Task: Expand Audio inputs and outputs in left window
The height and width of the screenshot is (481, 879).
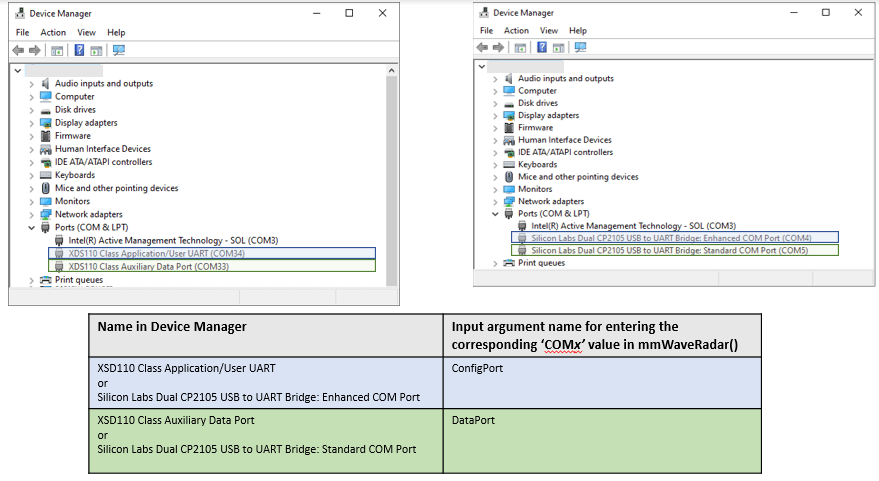Action: (x=32, y=84)
